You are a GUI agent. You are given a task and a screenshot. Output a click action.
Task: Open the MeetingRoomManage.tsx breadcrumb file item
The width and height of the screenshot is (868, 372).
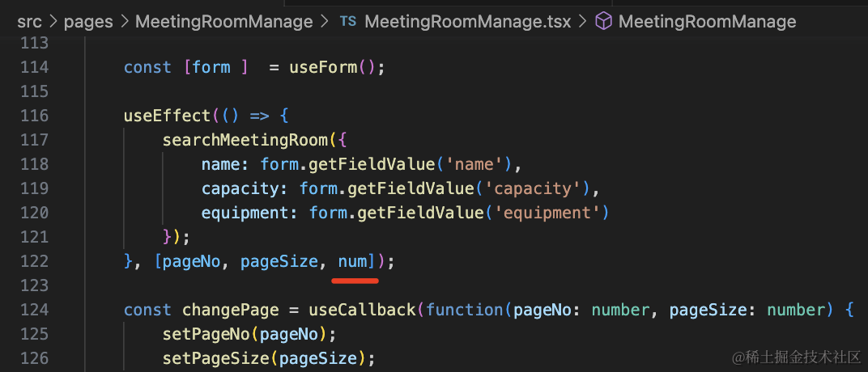468,22
